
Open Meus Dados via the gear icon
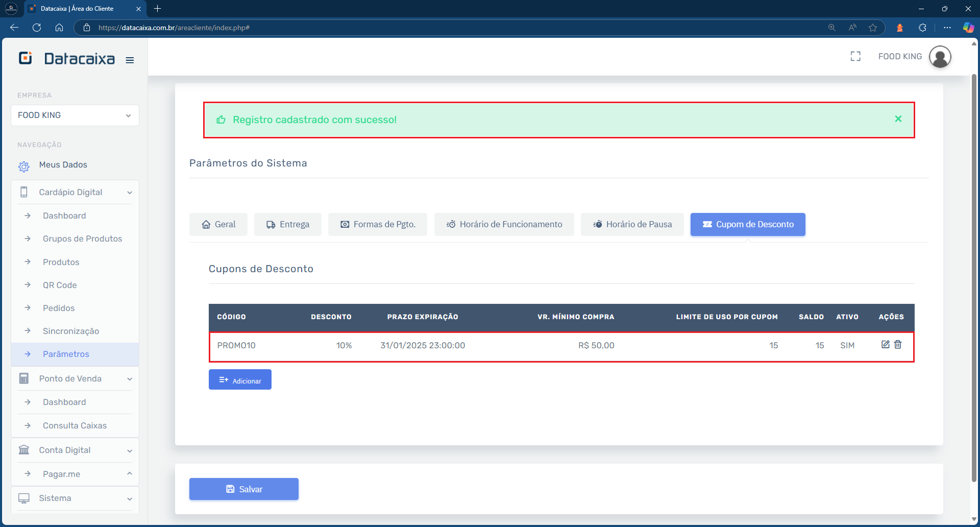pos(23,166)
